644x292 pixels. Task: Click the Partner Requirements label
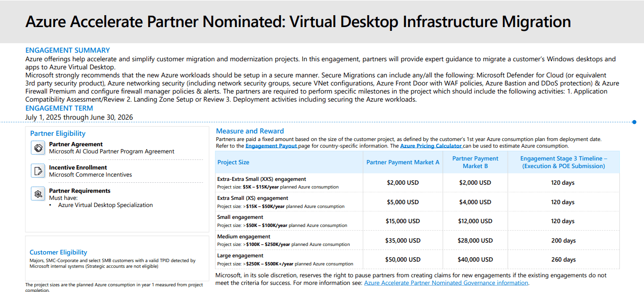(80, 191)
